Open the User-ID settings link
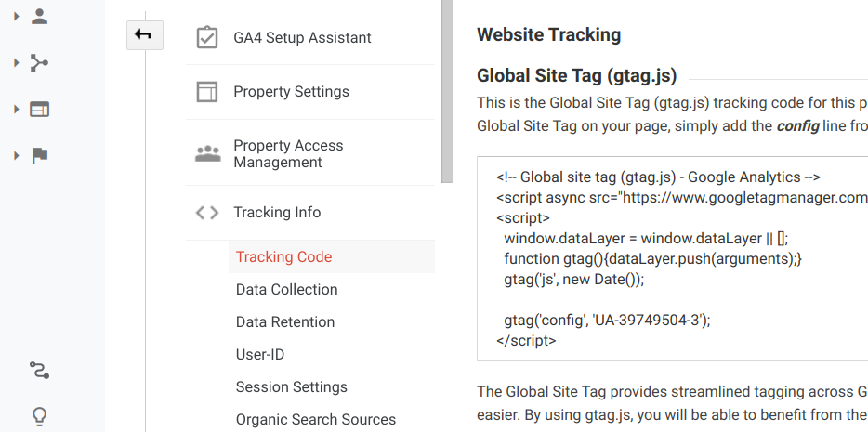This screenshot has width=868, height=432. 260,355
